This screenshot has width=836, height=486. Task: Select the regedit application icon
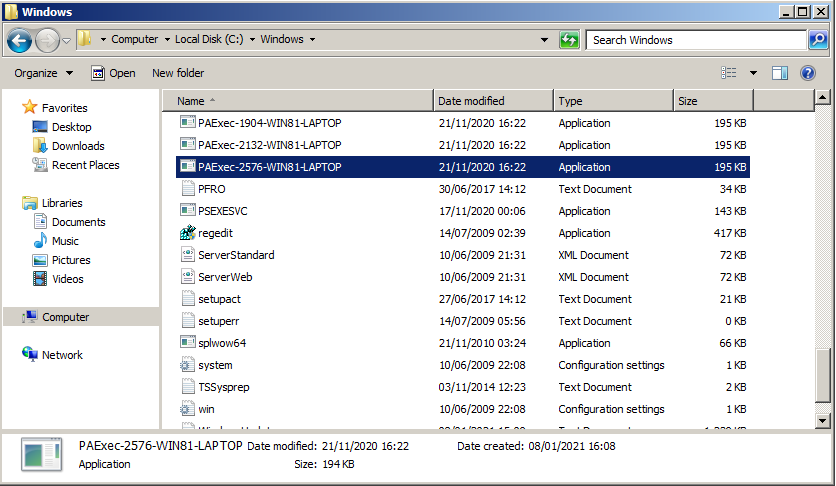pyautogui.click(x=188, y=233)
